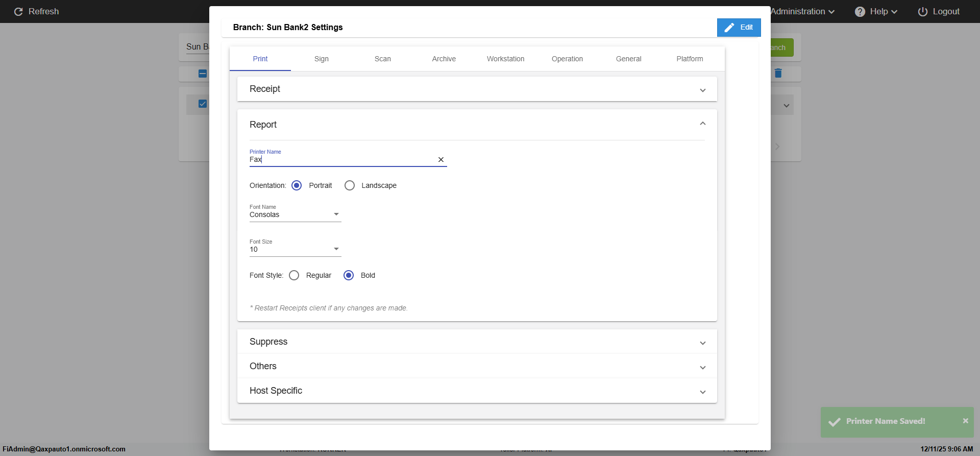This screenshot has height=456, width=980.
Task: Collapse the Report section
Action: click(703, 124)
